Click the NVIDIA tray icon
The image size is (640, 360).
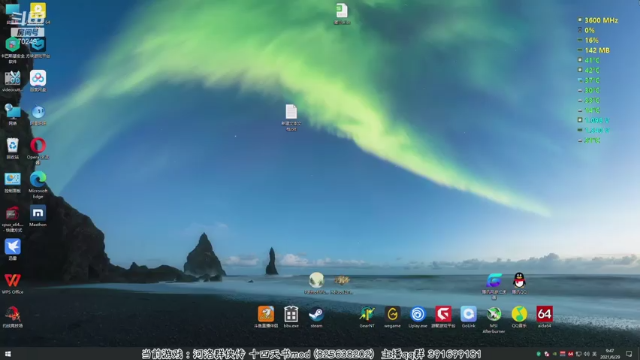tap(554, 353)
